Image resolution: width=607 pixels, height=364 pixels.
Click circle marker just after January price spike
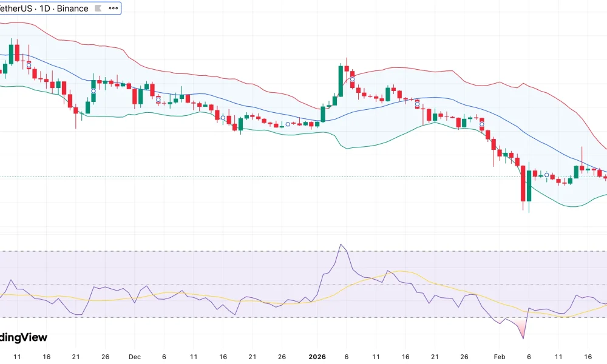[352, 79]
